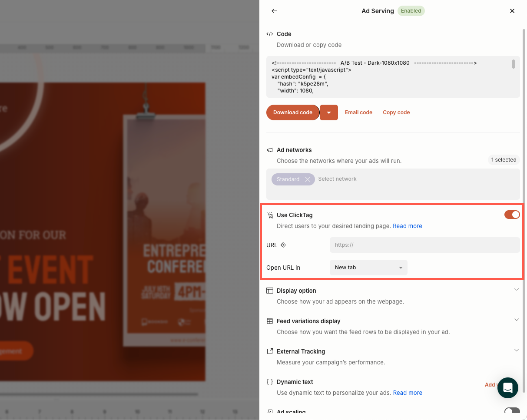Click the Code section brackets icon
Screen dimensions: 527x420
[270, 34]
